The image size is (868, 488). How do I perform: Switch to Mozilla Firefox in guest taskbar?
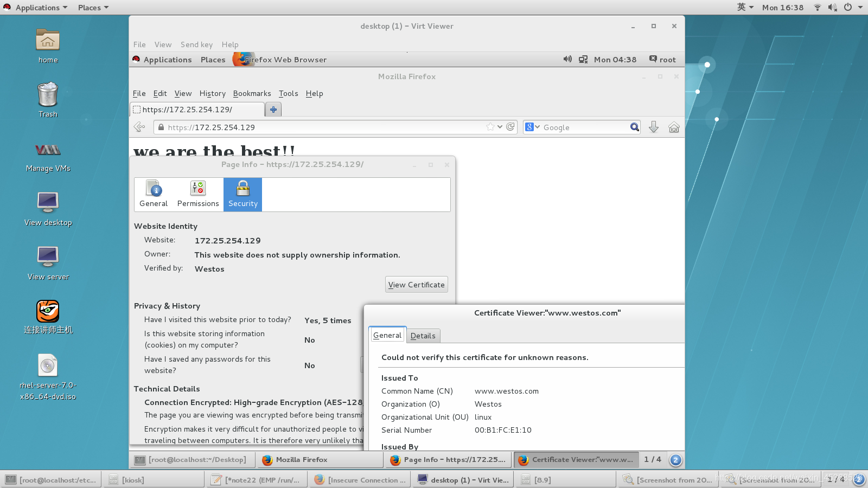click(x=320, y=460)
